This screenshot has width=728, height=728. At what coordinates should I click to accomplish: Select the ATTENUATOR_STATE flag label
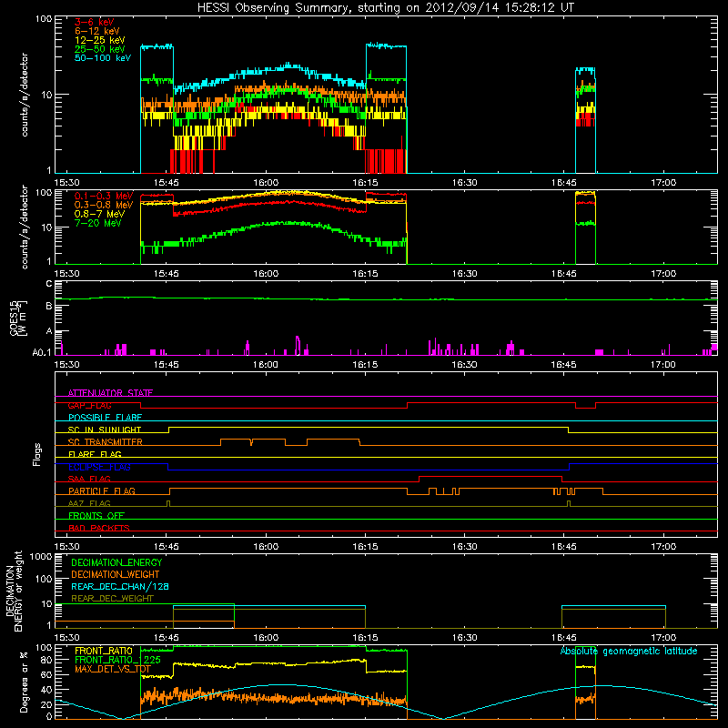(110, 393)
